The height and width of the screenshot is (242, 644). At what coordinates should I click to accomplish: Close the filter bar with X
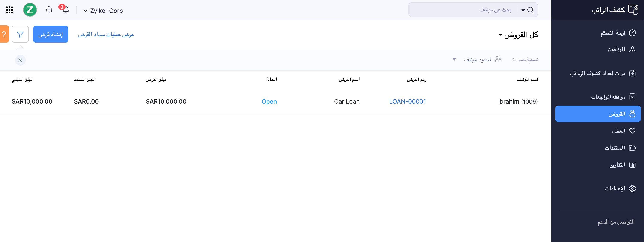pyautogui.click(x=21, y=60)
